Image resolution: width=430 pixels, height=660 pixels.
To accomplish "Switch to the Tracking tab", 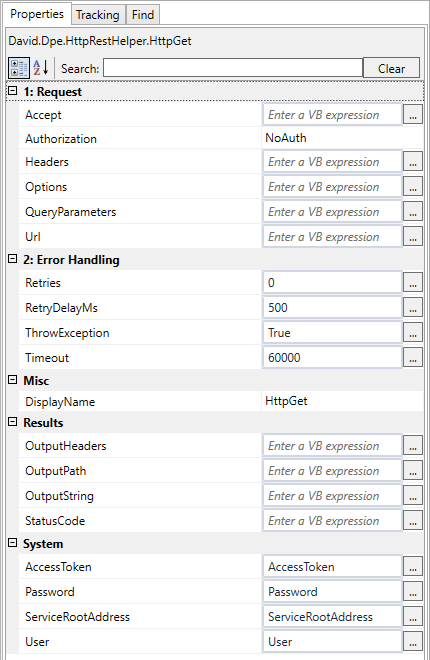I will pyautogui.click(x=98, y=15).
